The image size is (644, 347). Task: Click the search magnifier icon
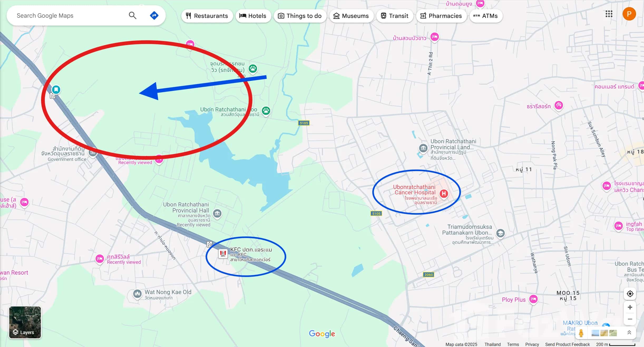pos(133,16)
